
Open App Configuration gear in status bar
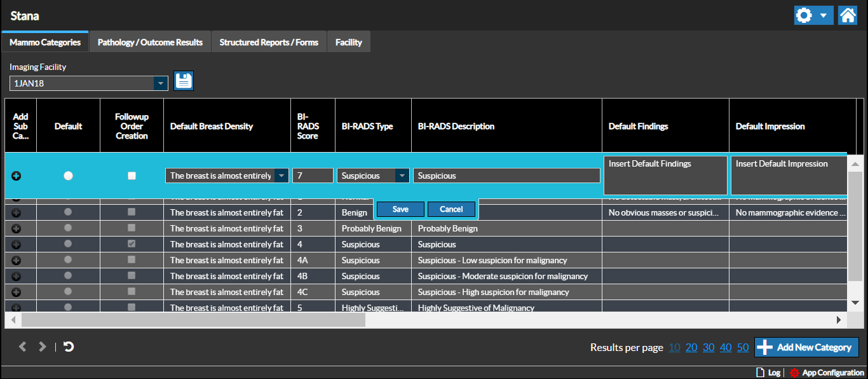tap(794, 373)
